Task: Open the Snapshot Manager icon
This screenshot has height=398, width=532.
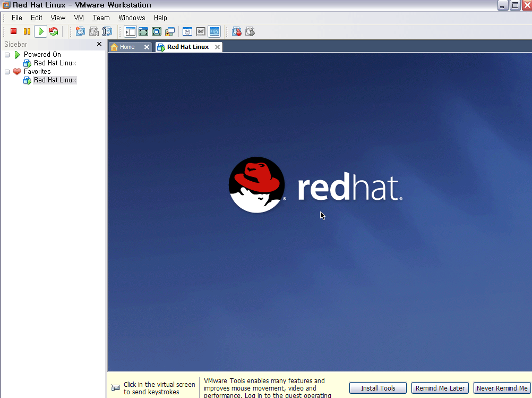Action: pos(107,31)
